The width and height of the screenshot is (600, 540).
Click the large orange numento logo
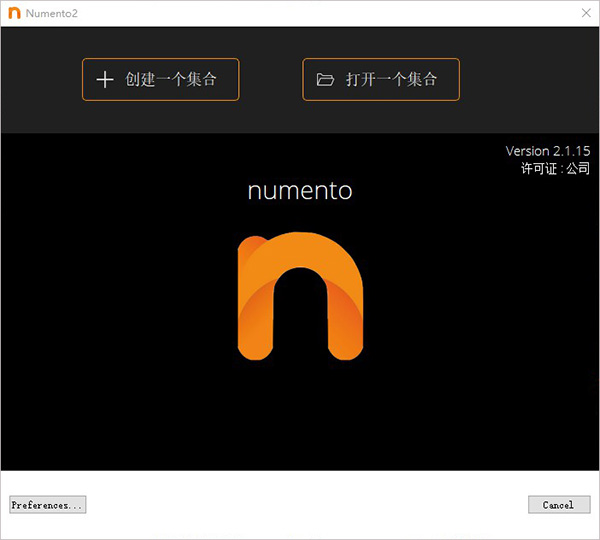pyautogui.click(x=300, y=296)
